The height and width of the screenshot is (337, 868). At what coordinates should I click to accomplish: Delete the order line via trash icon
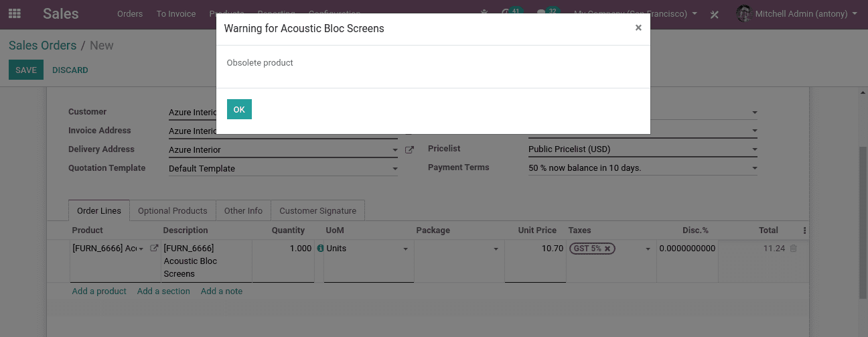[x=794, y=248]
